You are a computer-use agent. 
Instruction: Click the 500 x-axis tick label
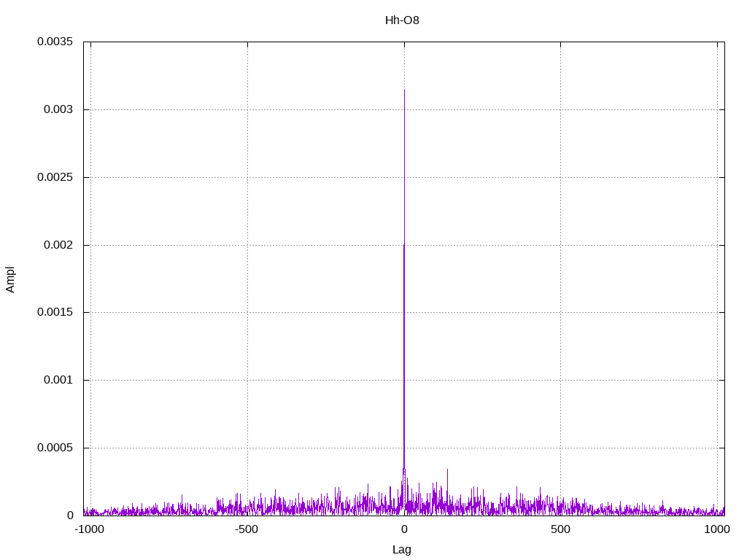(x=560, y=529)
